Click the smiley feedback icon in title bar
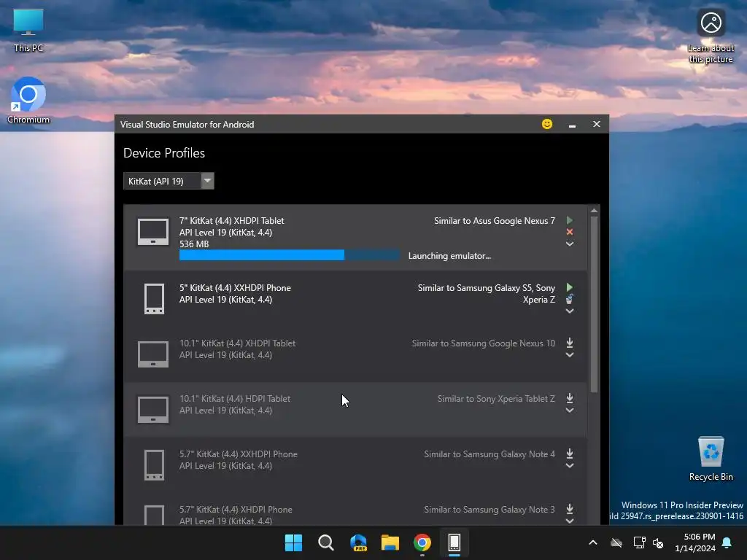747x560 pixels. point(547,124)
